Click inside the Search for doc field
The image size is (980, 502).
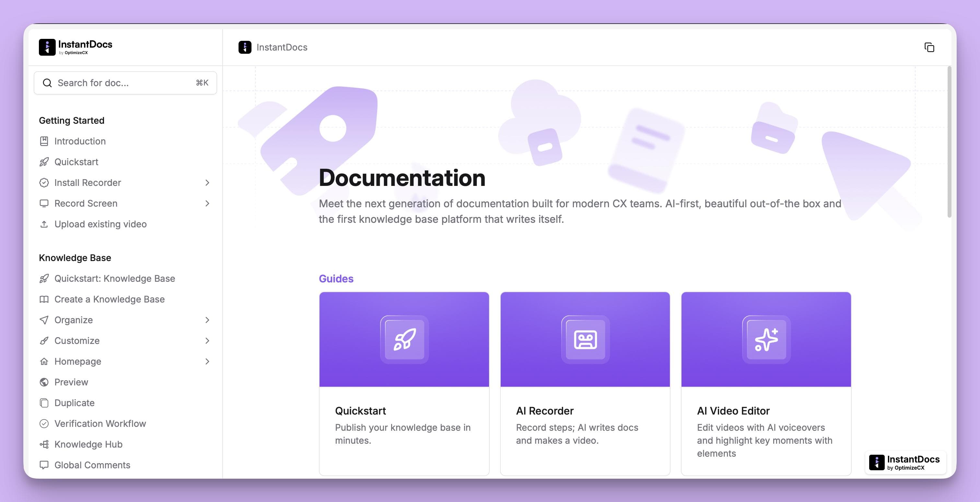(114, 83)
